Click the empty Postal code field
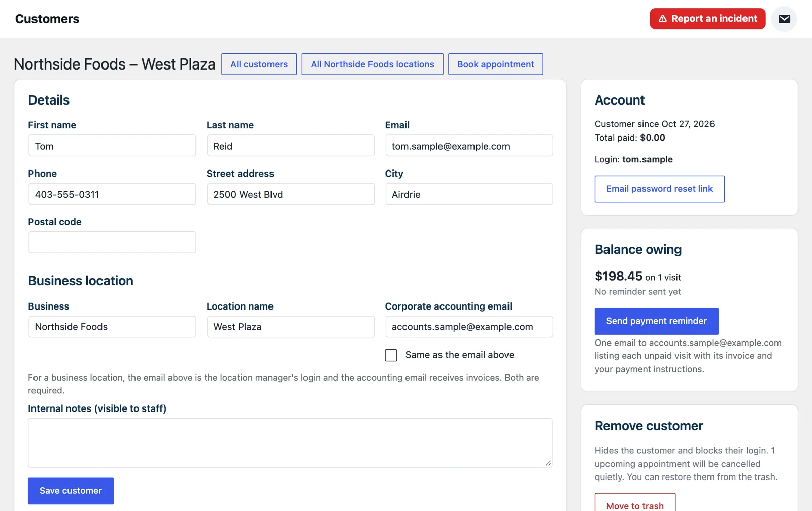The height and width of the screenshot is (511, 812). tap(112, 243)
